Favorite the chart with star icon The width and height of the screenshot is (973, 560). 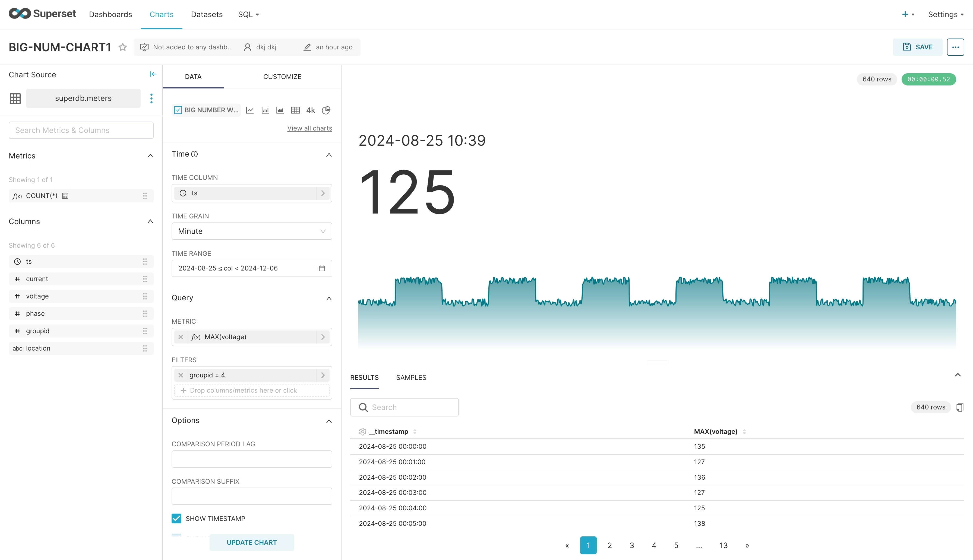pyautogui.click(x=123, y=47)
